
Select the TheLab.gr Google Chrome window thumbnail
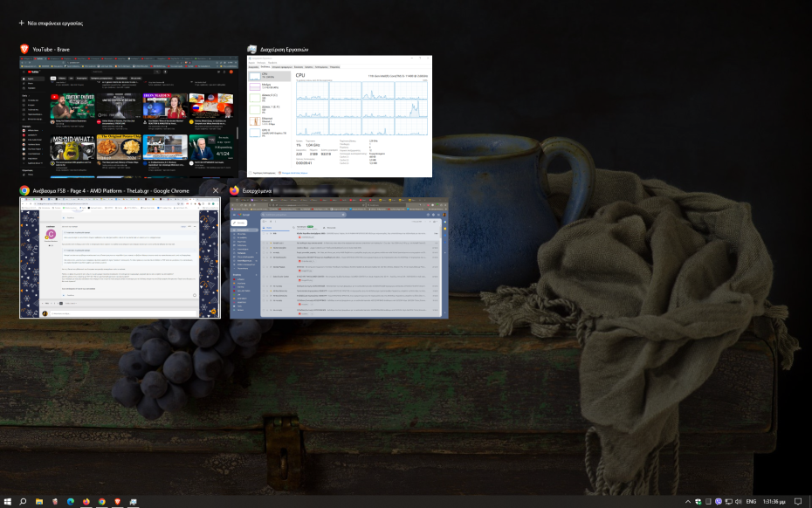[x=120, y=257]
